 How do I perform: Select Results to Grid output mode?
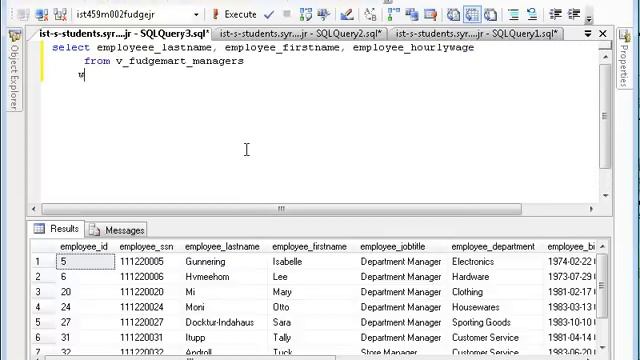[x=472, y=15]
